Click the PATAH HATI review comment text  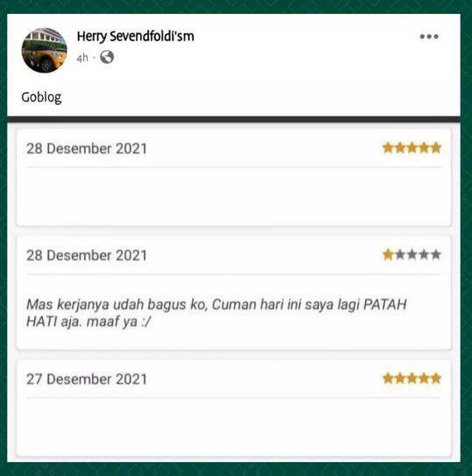click(216, 313)
